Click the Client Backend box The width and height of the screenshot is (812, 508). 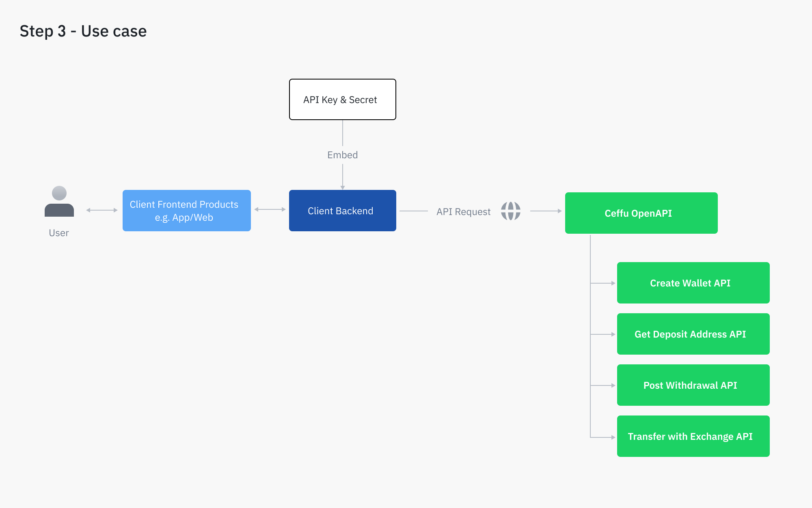tap(343, 211)
